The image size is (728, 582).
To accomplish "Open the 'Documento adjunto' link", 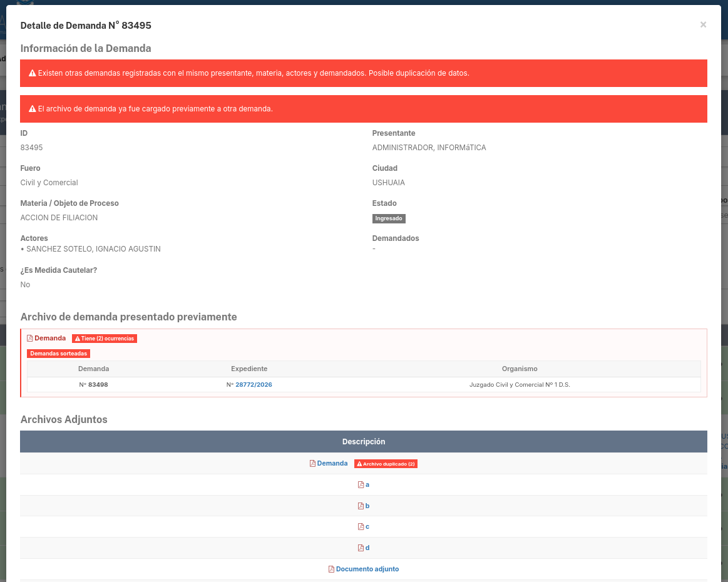I will [x=367, y=569].
